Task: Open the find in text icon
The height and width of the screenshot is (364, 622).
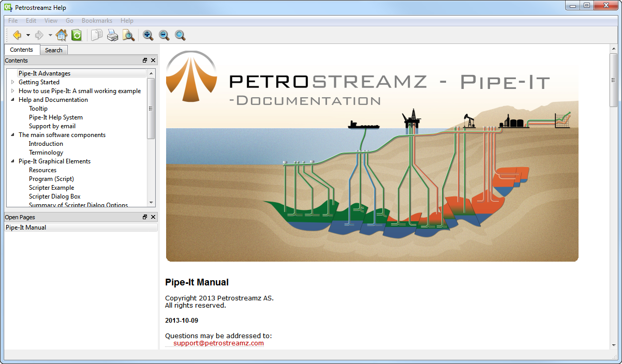Action: click(x=128, y=35)
